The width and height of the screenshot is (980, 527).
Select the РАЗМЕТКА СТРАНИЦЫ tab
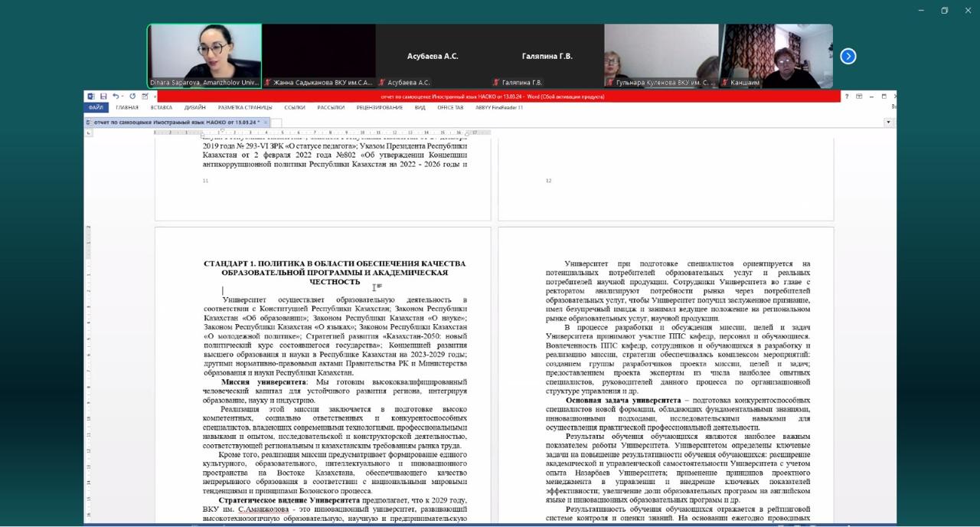click(x=245, y=108)
